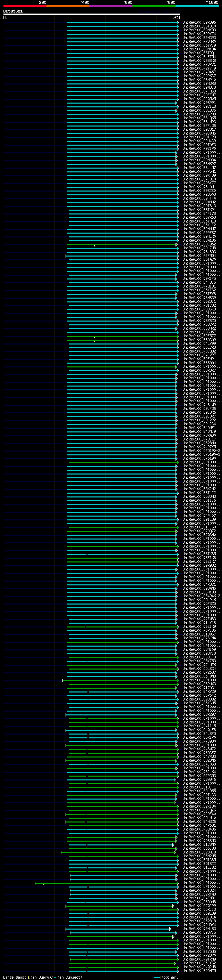Open UniRef100_Q4RJ07 entry

[x=199, y=516]
